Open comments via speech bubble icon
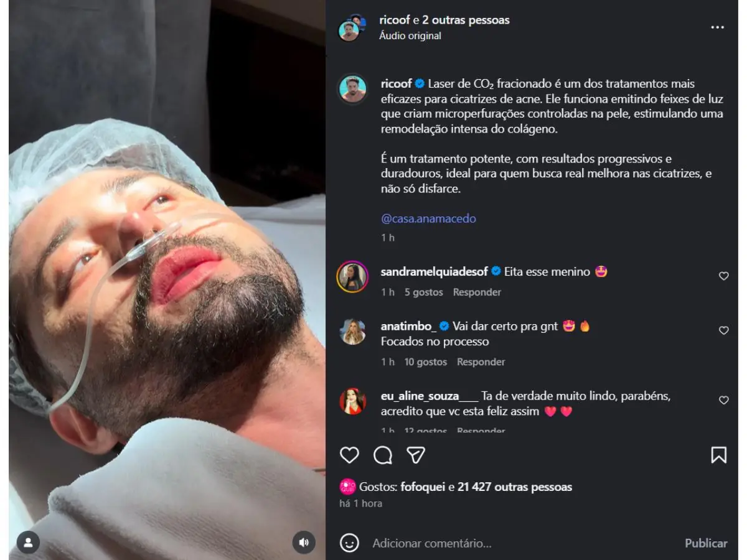 [383, 455]
